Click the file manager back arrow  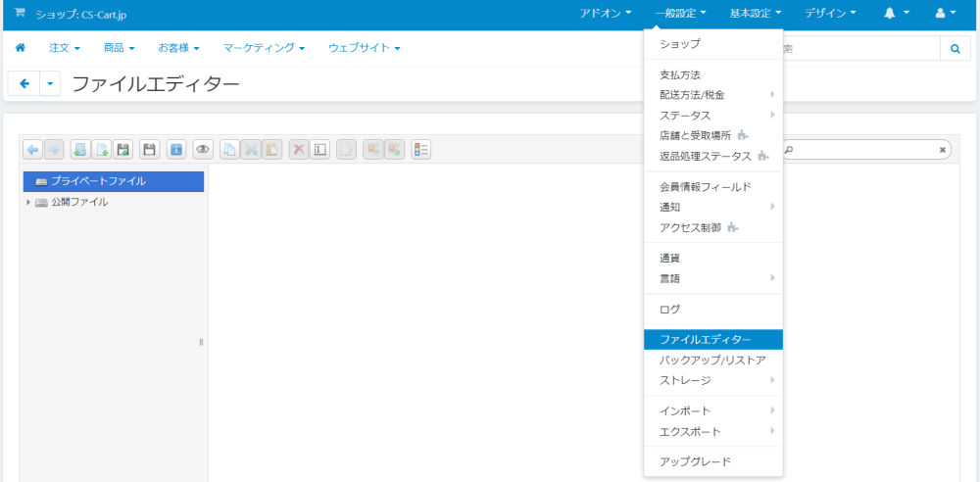[32, 150]
